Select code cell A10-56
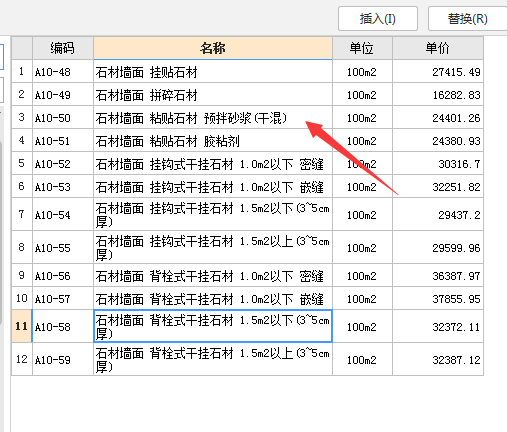507x432 pixels. (63, 276)
